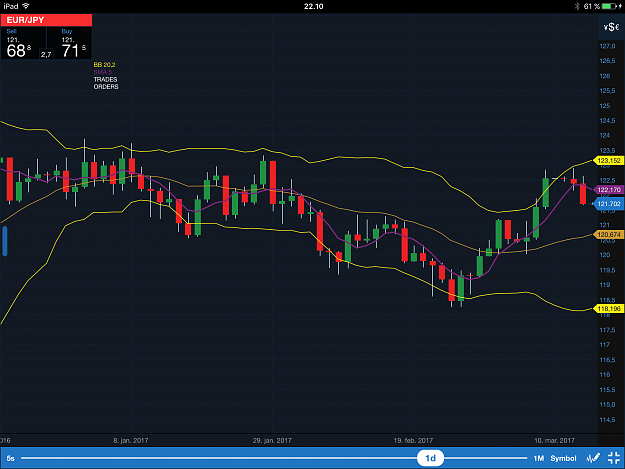Tap the orange 120,674 middle band tag
The height and width of the screenshot is (469, 625).
pyautogui.click(x=609, y=235)
